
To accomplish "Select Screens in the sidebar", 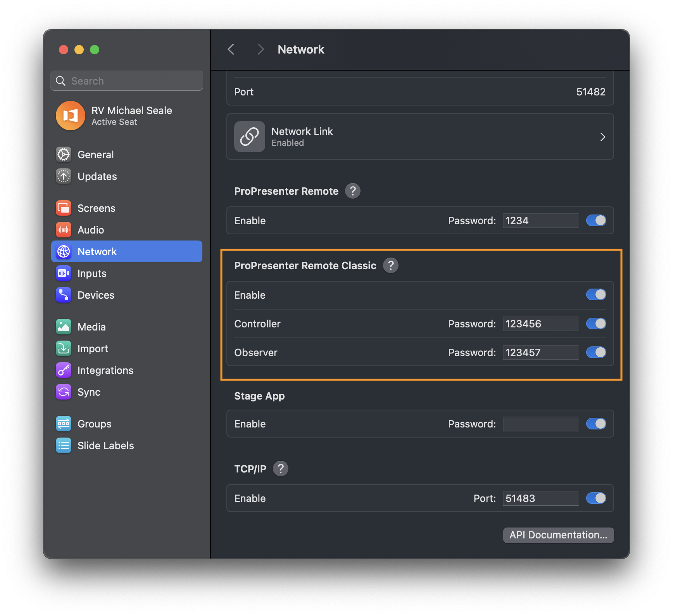I will coord(96,208).
